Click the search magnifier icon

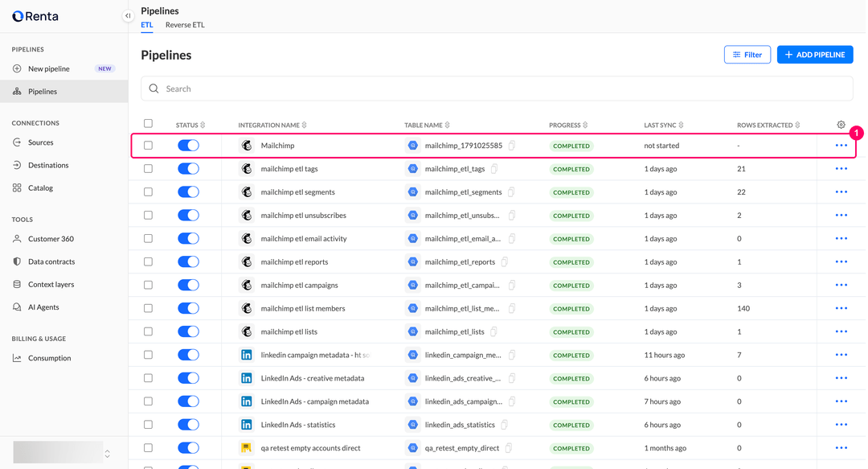pyautogui.click(x=154, y=88)
